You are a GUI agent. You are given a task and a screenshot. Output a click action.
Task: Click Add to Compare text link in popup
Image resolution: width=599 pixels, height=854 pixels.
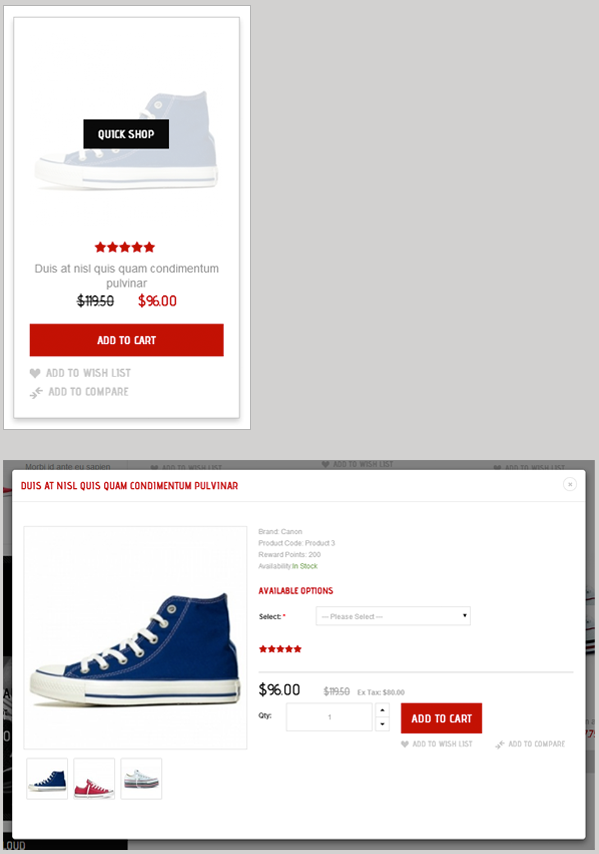click(536, 744)
